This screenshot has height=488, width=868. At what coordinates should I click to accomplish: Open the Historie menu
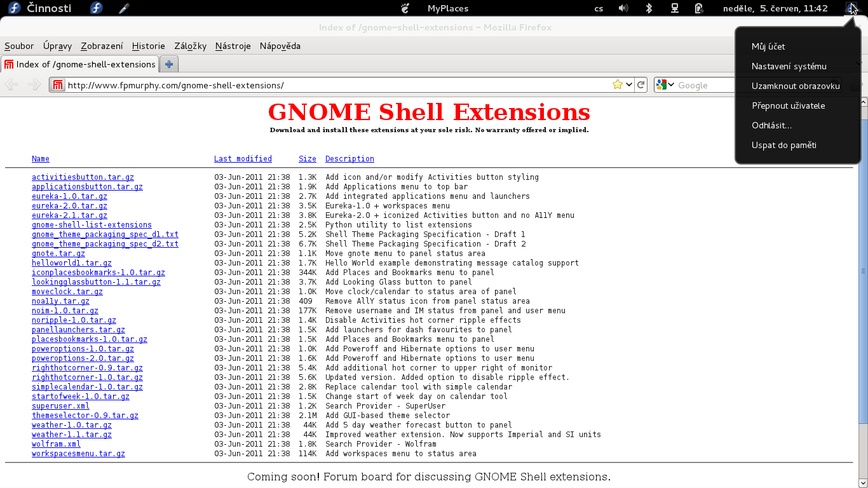click(149, 46)
